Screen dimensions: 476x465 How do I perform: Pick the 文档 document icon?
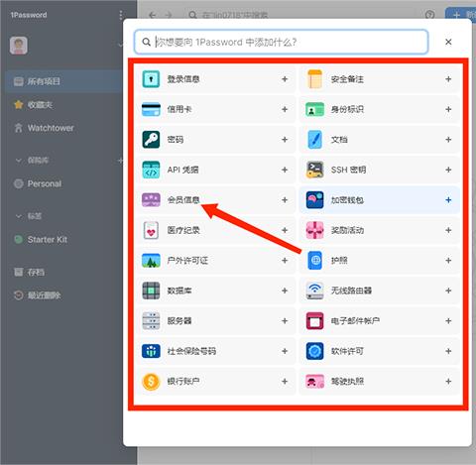(314, 140)
